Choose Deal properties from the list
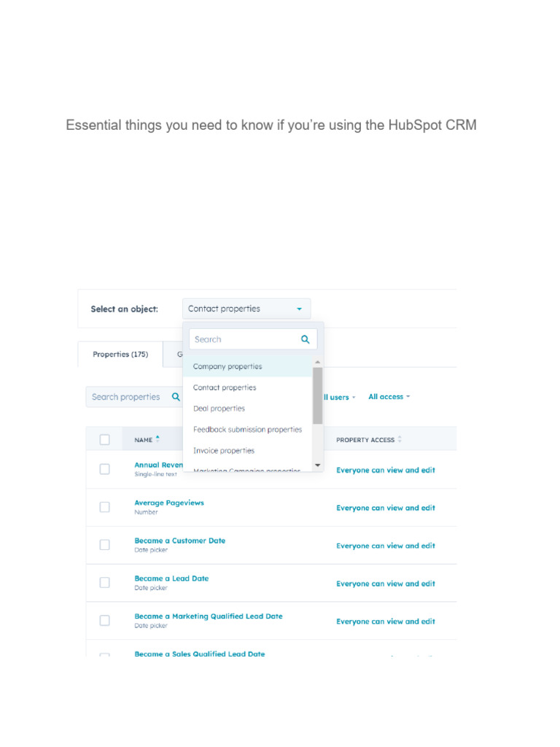The image size is (560, 747). (219, 409)
